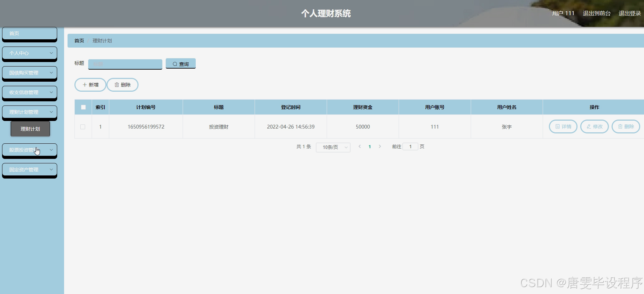Open the 10条/页 page size dropdown
Viewport: 644px width, 294px height.
pyautogui.click(x=333, y=147)
